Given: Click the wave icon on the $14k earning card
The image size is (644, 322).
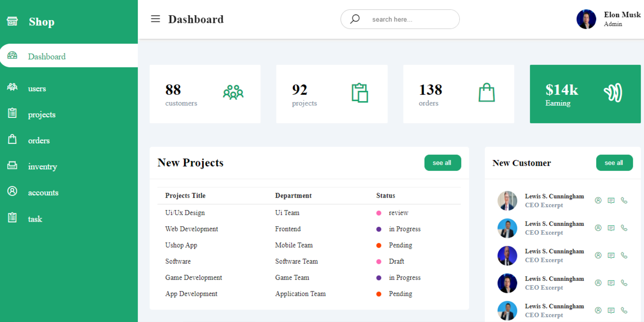Looking at the screenshot, I should (614, 93).
